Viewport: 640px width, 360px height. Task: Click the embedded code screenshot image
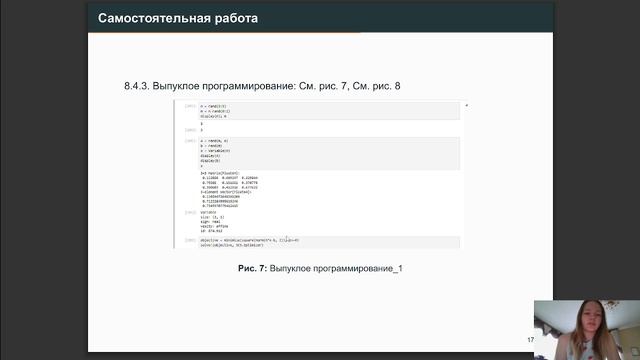point(321,174)
